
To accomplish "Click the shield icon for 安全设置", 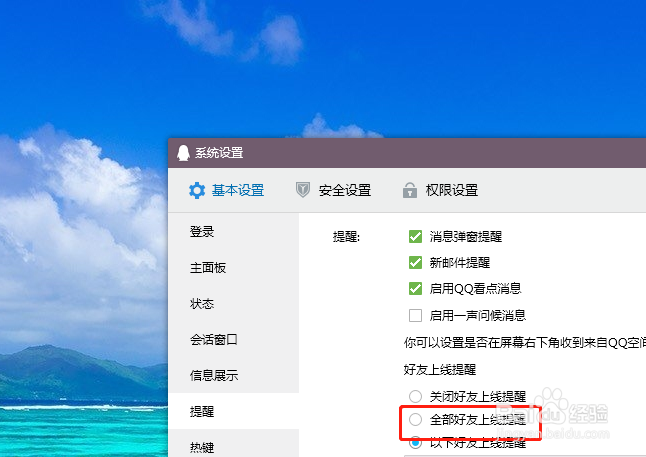I will [303, 190].
